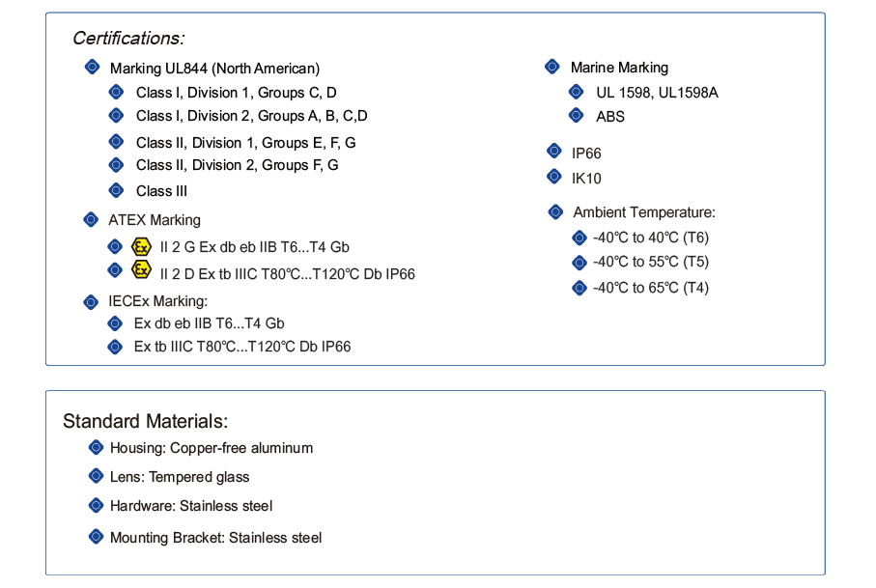Click bullet icon beside Class III
Image resolution: width=876 pixels, height=588 pixels.
116,190
